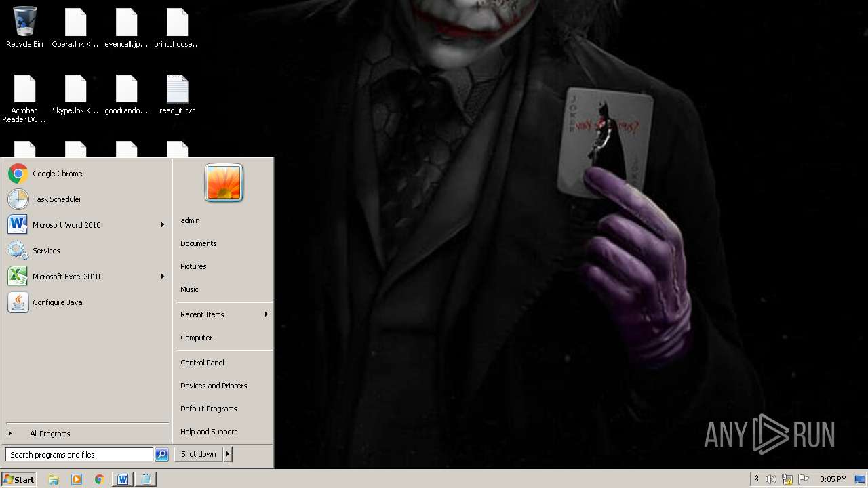Viewport: 868px width, 488px height.
Task: Expand the Microsoft Excel 2010 jump list arrow
Action: [163, 277]
